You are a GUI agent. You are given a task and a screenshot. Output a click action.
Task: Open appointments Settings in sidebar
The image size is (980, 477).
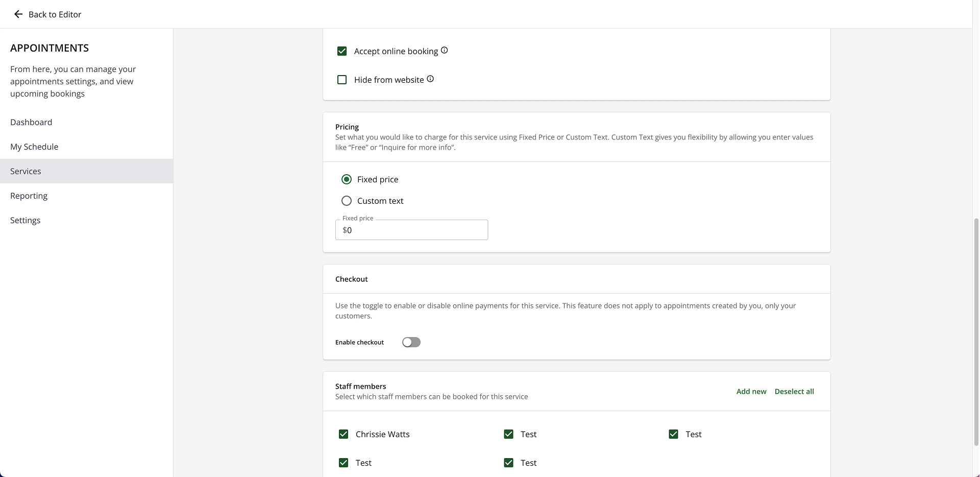click(25, 220)
